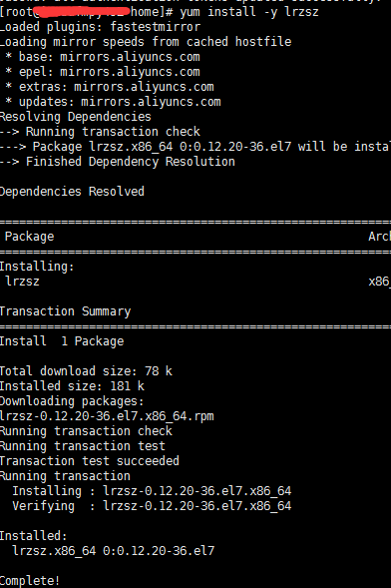Viewport: 391px width, 588px height.
Task: Click the 'Finished Dependency Resolution' line
Action: (118, 162)
